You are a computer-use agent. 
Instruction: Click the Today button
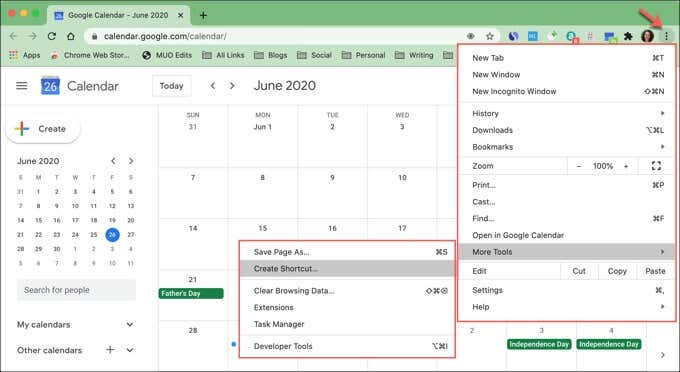tap(172, 86)
